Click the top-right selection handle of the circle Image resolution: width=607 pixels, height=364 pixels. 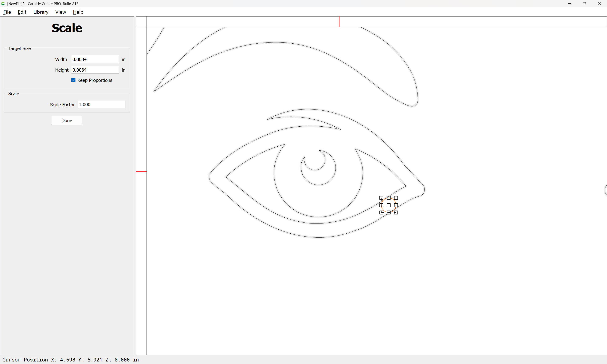pyautogui.click(x=396, y=198)
